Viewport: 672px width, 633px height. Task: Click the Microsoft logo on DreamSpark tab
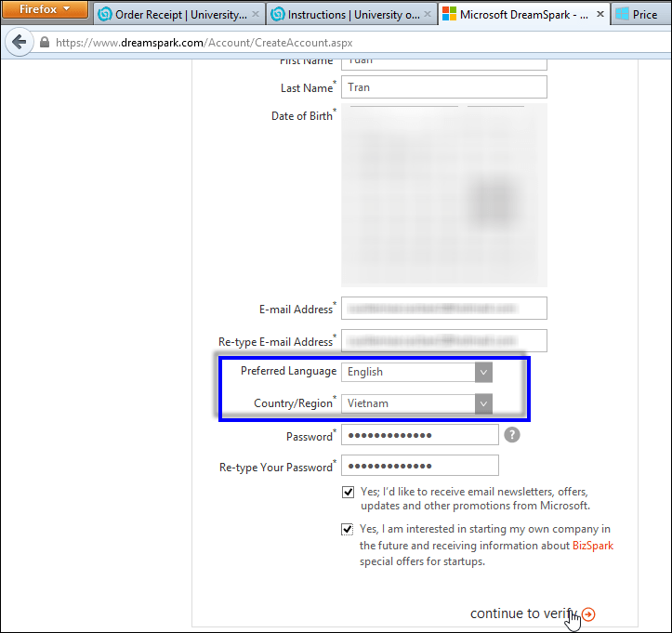[x=449, y=14]
